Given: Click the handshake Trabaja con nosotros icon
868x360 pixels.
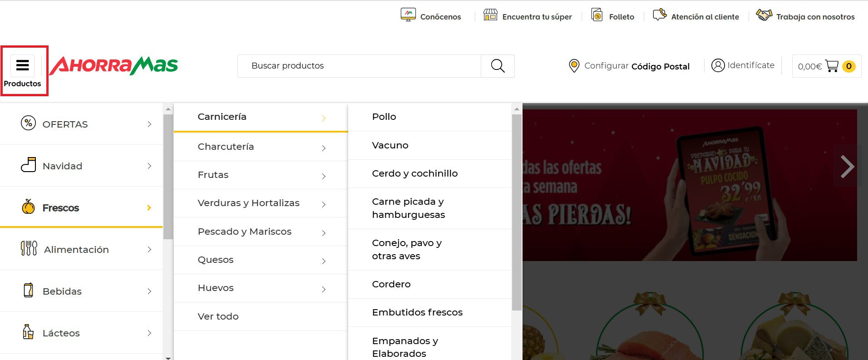Looking at the screenshot, I should [x=764, y=15].
